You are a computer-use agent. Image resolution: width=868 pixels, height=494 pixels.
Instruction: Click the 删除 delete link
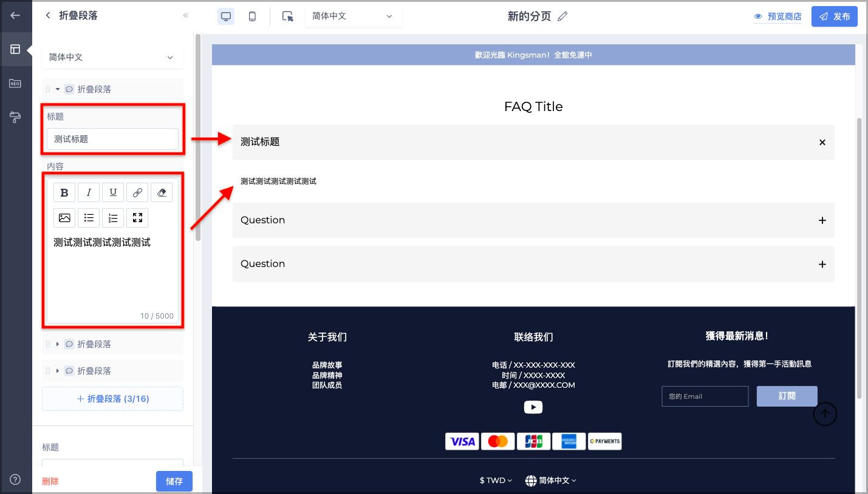50,481
